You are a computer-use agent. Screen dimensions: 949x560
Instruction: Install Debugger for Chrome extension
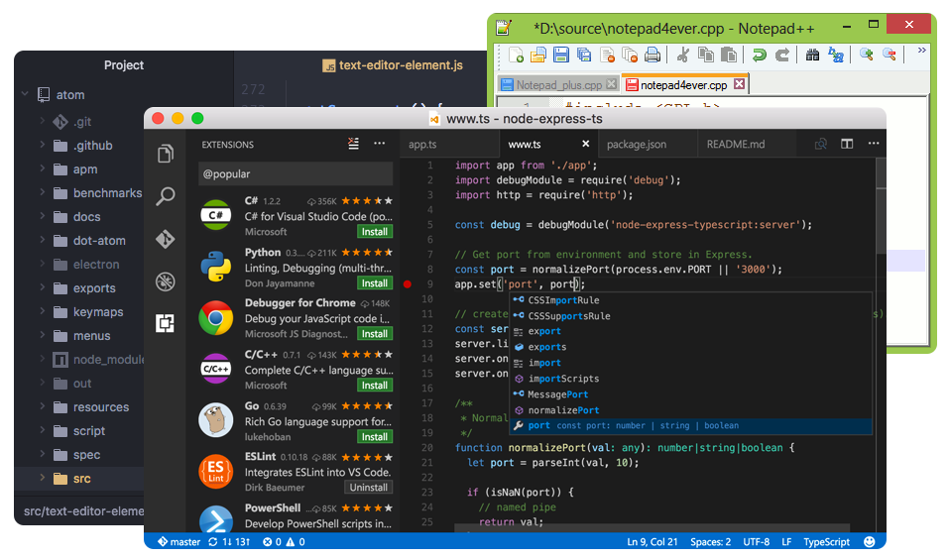[x=375, y=334]
